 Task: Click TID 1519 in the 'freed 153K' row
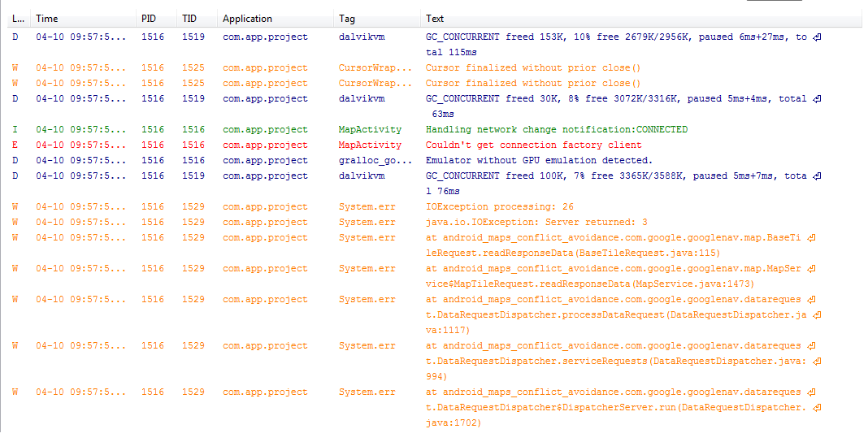click(x=193, y=37)
